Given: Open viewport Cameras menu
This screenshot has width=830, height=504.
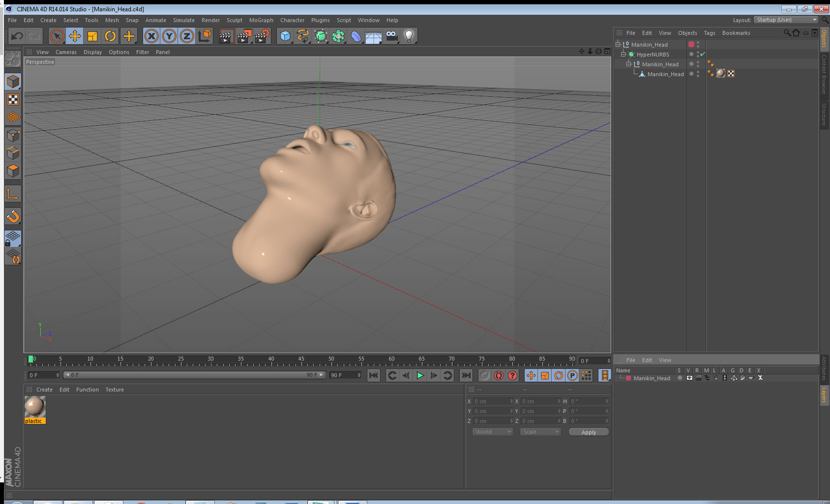Looking at the screenshot, I should (x=66, y=52).
